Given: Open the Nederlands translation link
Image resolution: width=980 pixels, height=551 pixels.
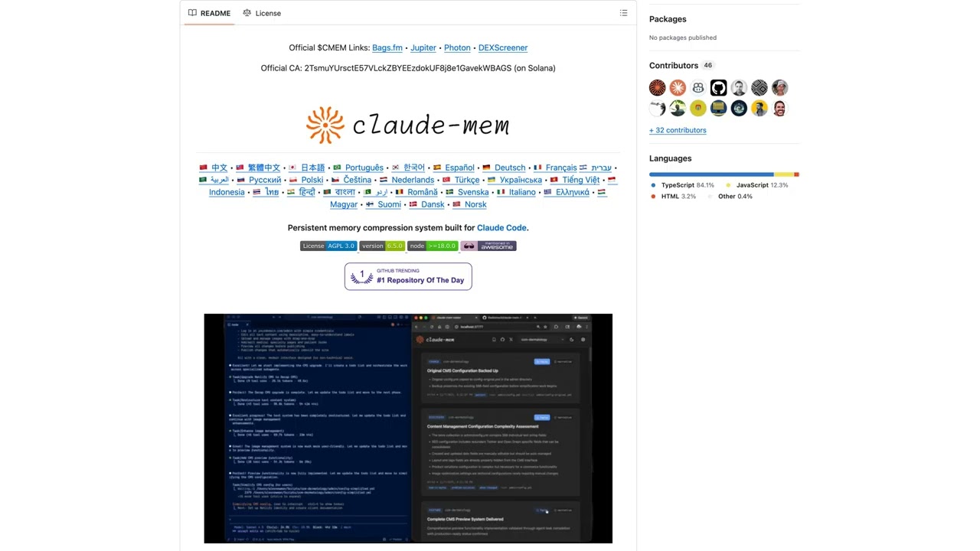Looking at the screenshot, I should [x=407, y=180].
